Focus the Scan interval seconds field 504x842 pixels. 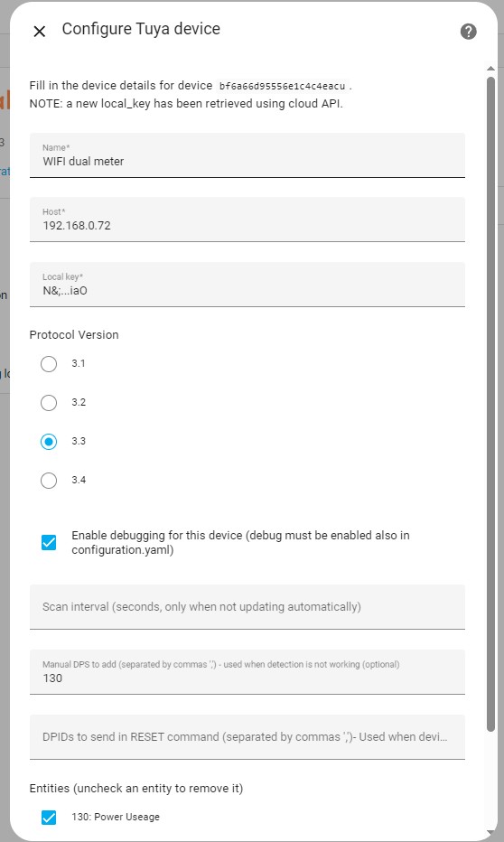247,607
